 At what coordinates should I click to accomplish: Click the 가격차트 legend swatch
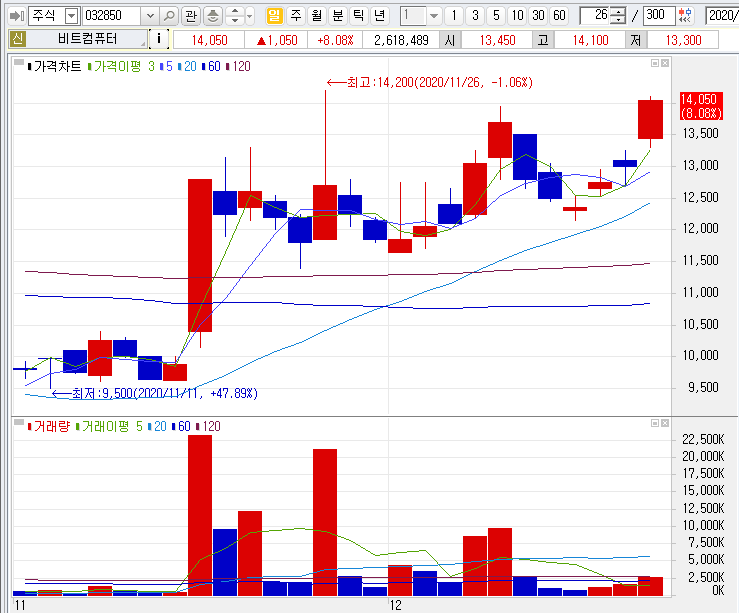[x=30, y=66]
